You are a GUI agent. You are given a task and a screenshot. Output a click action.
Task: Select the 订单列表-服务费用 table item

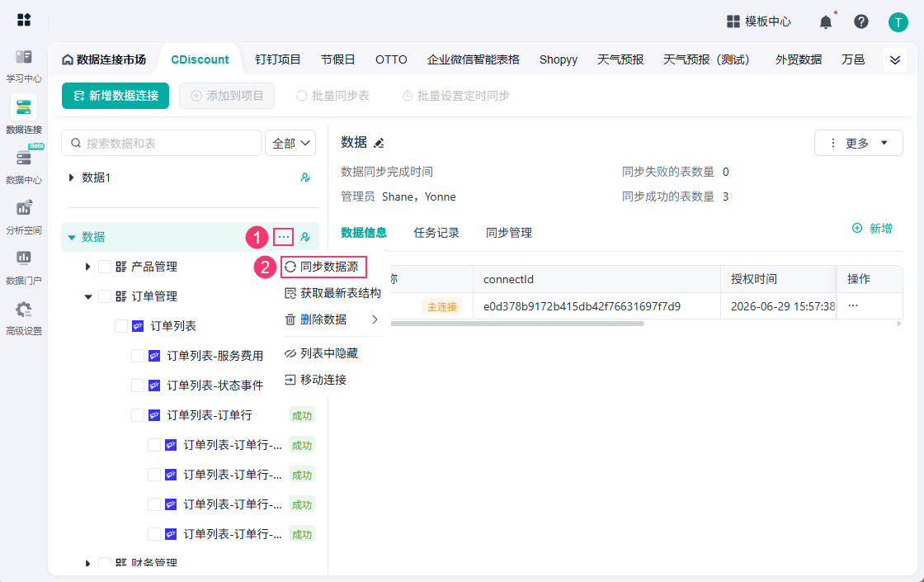coord(214,356)
